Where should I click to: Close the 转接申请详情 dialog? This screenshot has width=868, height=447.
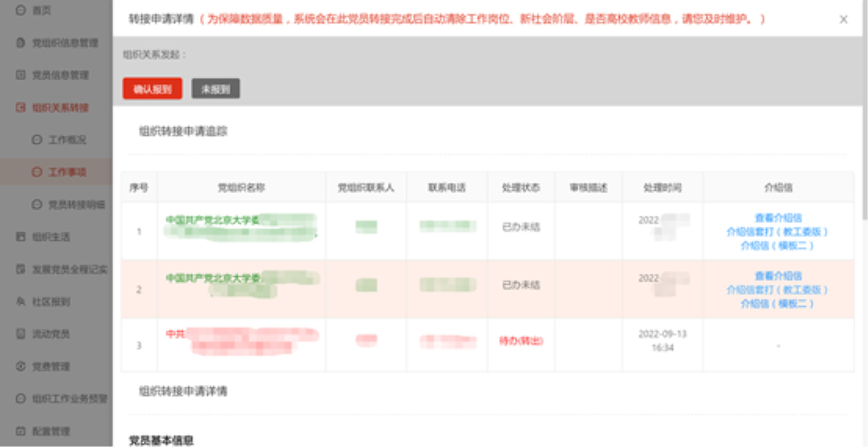click(x=843, y=19)
